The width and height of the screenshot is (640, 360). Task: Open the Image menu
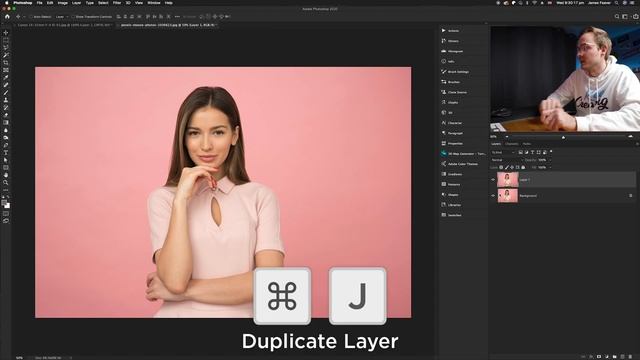pyautogui.click(x=62, y=3)
